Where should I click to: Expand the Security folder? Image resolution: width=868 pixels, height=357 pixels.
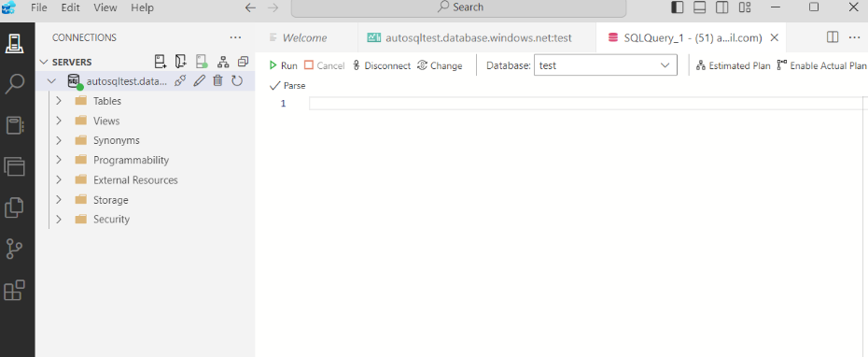[x=59, y=219]
